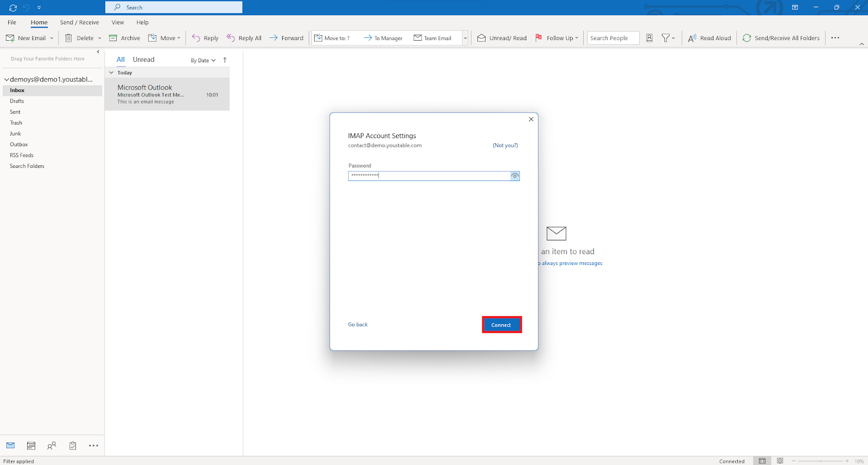Show All messages tab
Image resolution: width=868 pixels, height=465 pixels.
(120, 60)
